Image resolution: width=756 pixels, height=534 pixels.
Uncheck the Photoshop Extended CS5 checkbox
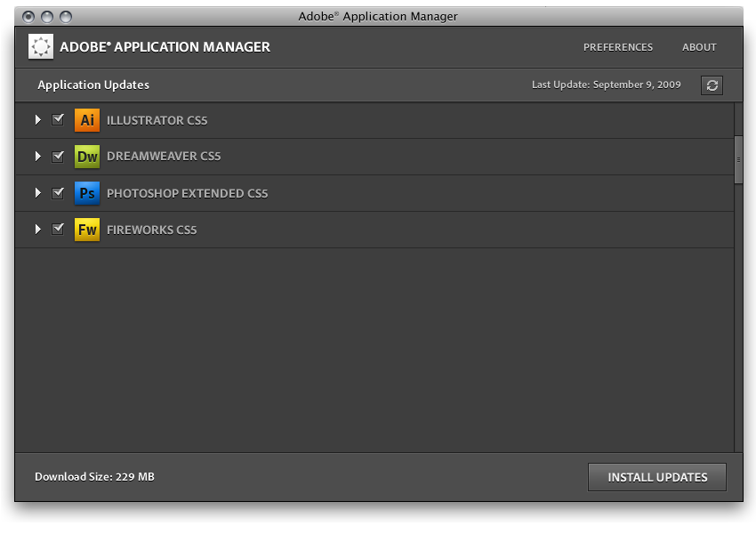tap(58, 192)
